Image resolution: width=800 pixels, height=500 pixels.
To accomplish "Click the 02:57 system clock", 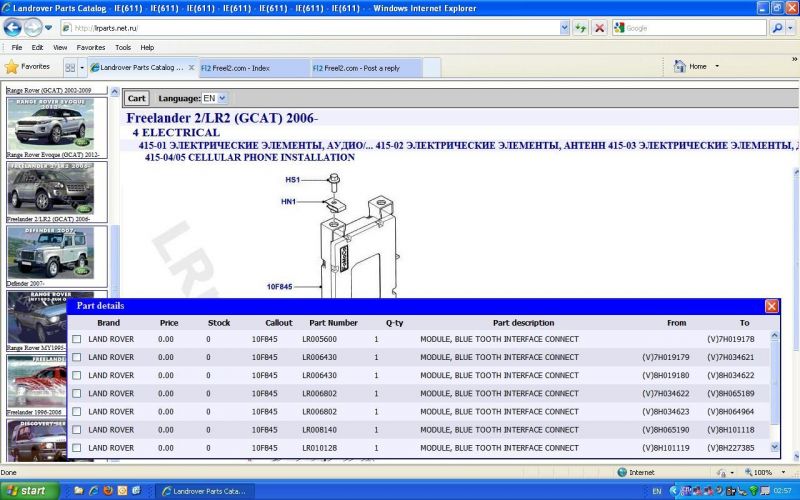I will click(x=783, y=491).
